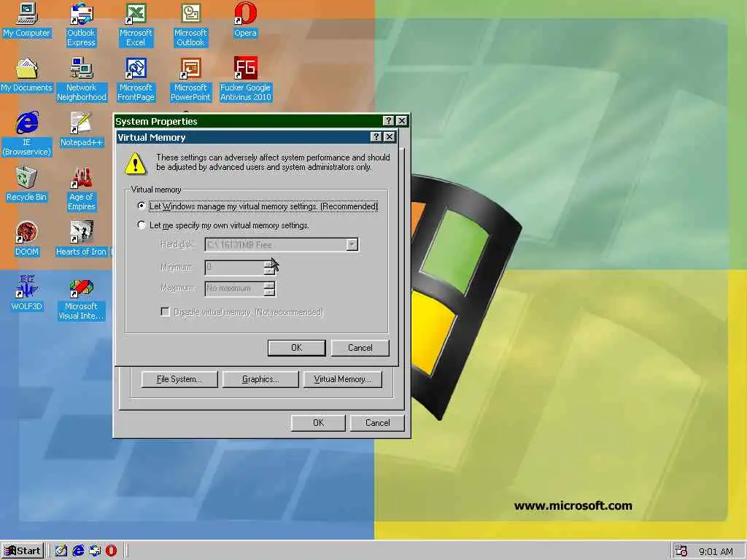This screenshot has height=560, width=747.
Task: Open the My Computer desktop icon
Action: [26, 20]
